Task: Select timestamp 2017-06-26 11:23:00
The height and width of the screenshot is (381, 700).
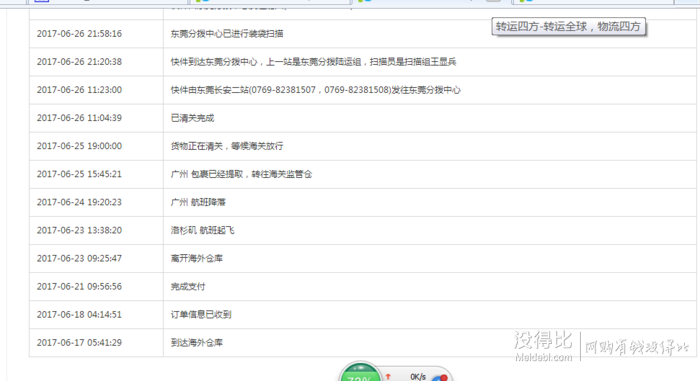Action: 79,90
